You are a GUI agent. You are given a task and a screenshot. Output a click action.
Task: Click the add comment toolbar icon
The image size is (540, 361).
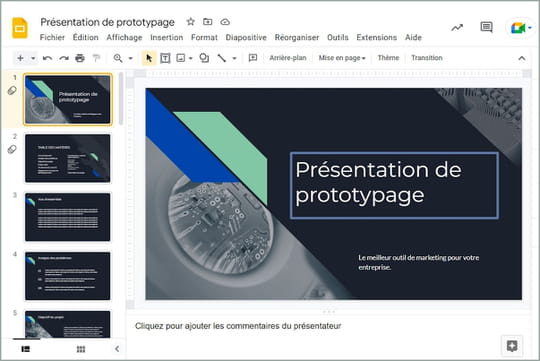coord(253,58)
